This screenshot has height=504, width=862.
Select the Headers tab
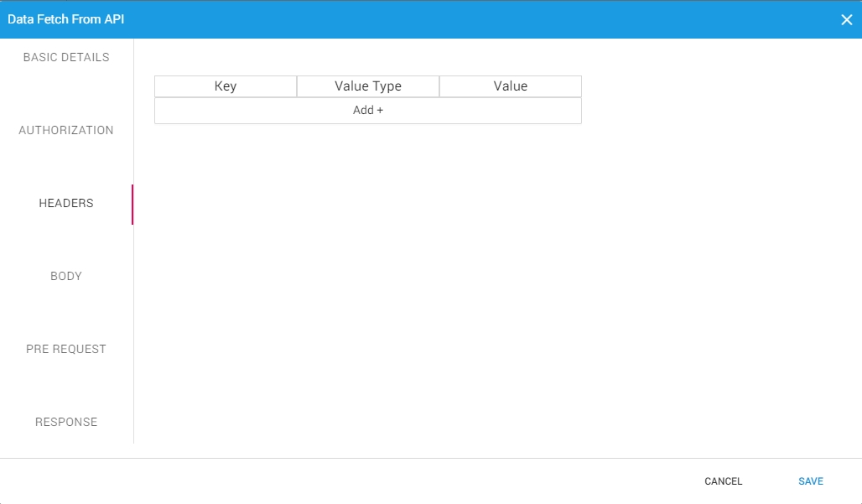(66, 203)
